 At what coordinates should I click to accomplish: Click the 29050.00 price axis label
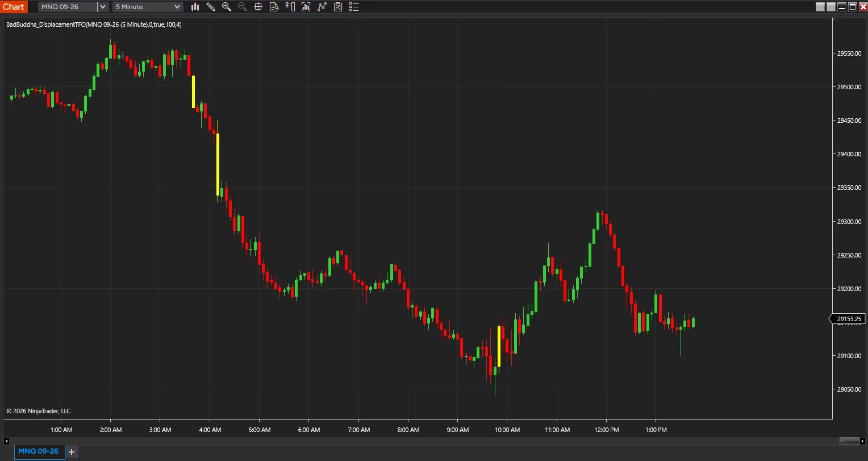click(849, 389)
